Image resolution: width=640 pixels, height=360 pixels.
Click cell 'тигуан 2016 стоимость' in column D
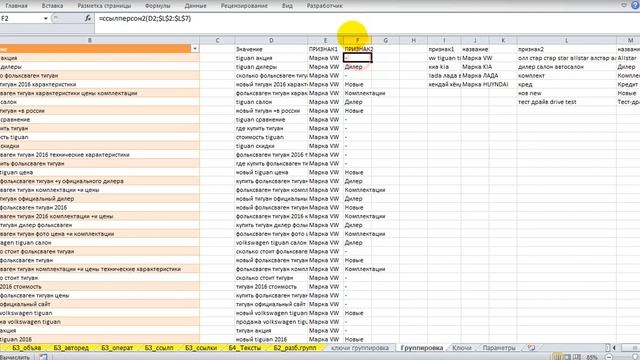click(x=271, y=287)
